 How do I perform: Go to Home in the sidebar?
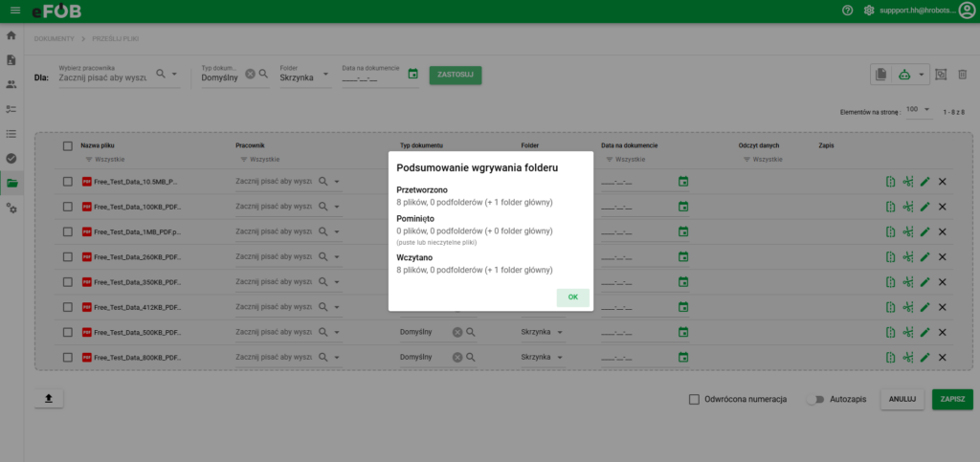click(x=11, y=35)
